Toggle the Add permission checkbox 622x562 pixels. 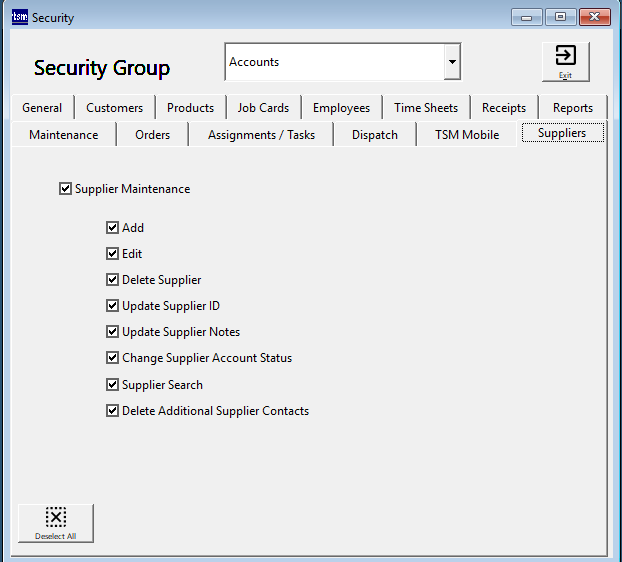[113, 228]
